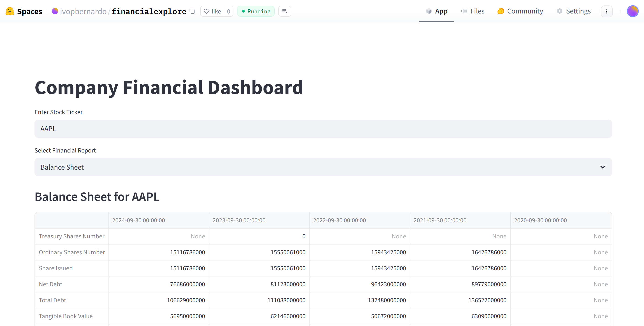Image resolution: width=644 pixels, height=326 pixels.
Task: Click the heart like button
Action: (212, 11)
